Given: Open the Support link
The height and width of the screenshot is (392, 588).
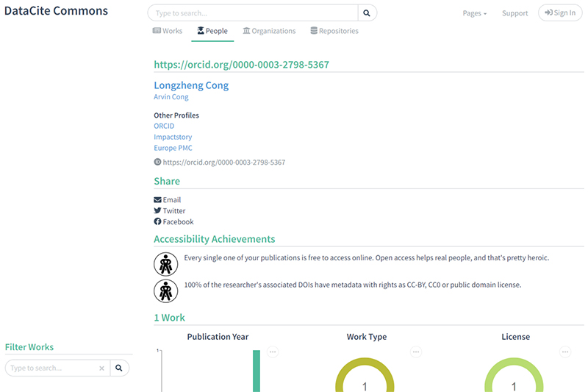Looking at the screenshot, I should click(514, 13).
